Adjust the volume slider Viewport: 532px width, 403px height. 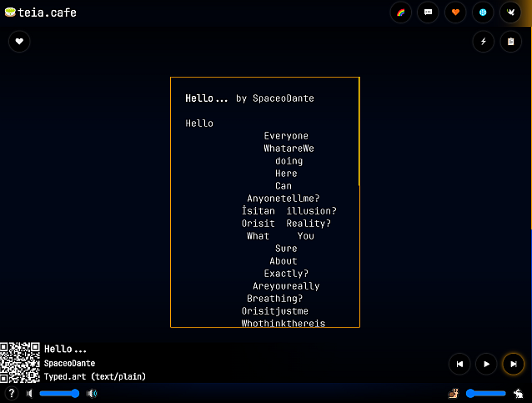coord(59,394)
